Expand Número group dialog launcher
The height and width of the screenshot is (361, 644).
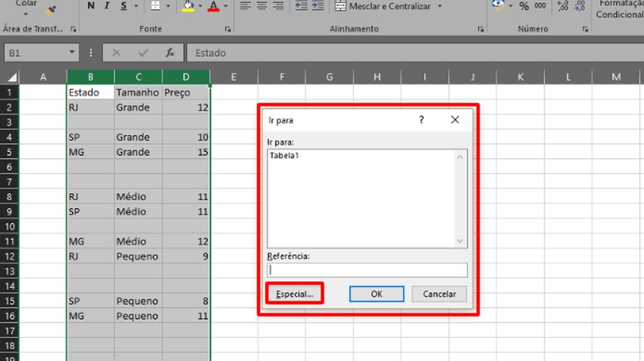585,29
